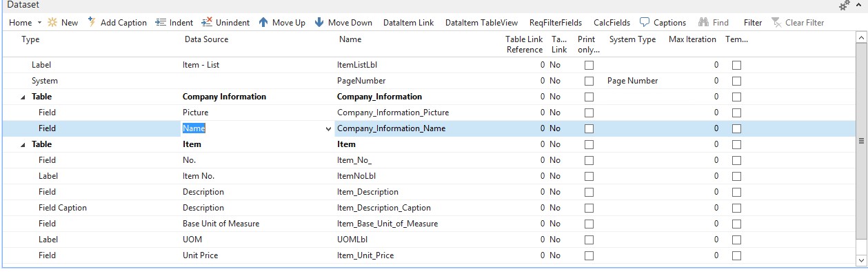This screenshot has height=272, width=868.
Task: Click the Move Up arrow icon
Action: pos(263,23)
